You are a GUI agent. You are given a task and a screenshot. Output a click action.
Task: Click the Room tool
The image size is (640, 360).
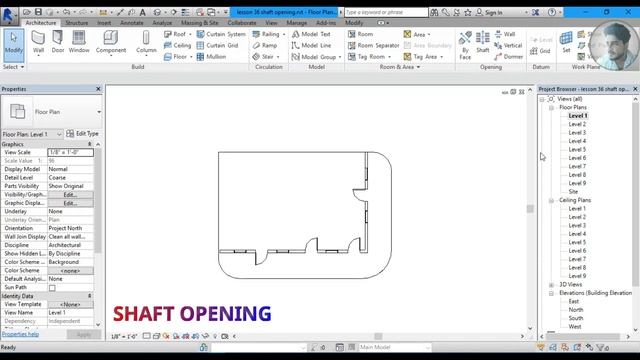360,34
